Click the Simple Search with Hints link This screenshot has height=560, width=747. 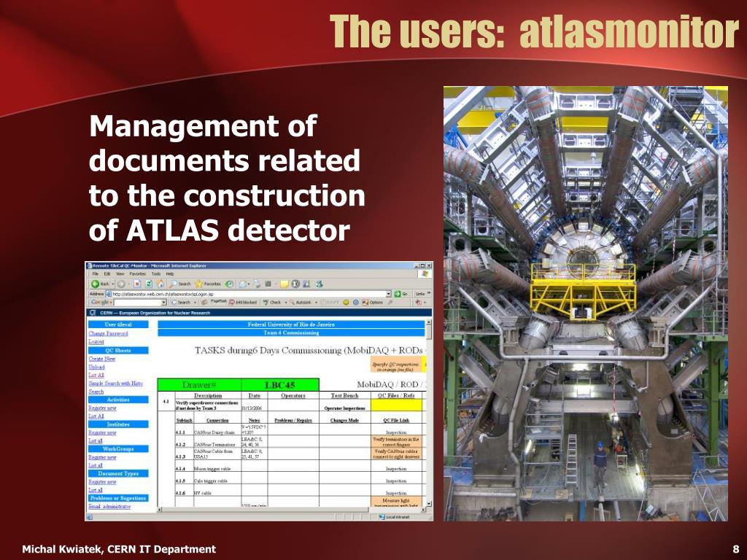116,384
